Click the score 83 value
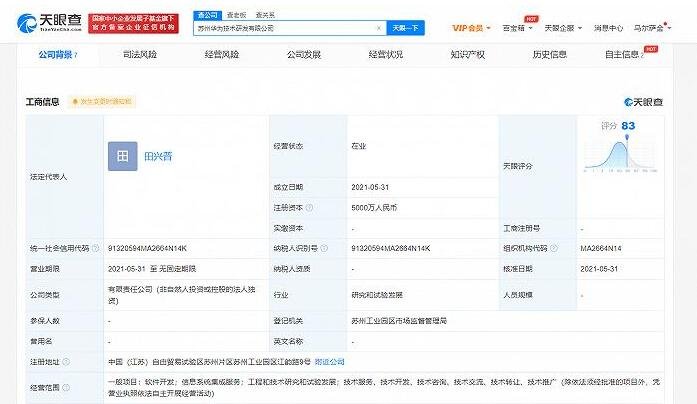 coord(628,126)
